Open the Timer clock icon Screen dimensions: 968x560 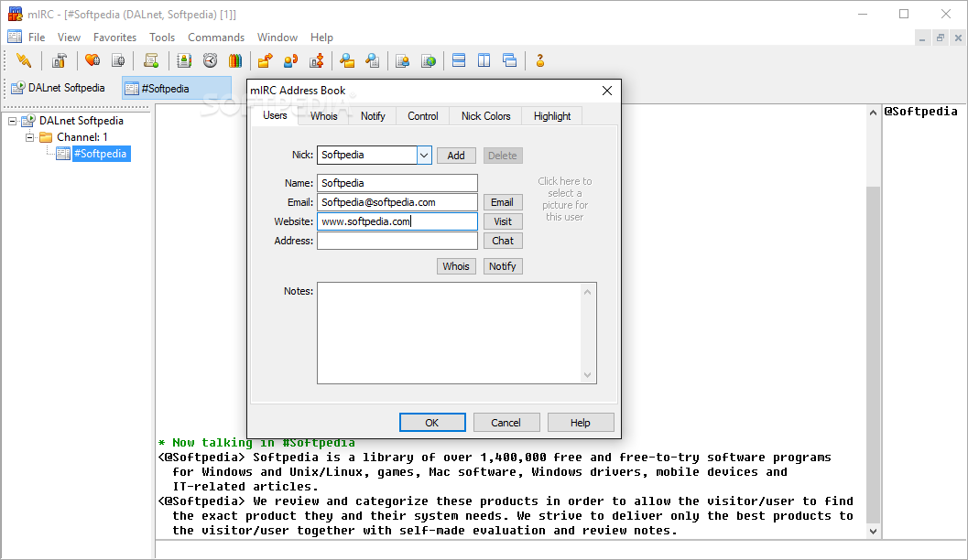210,60
